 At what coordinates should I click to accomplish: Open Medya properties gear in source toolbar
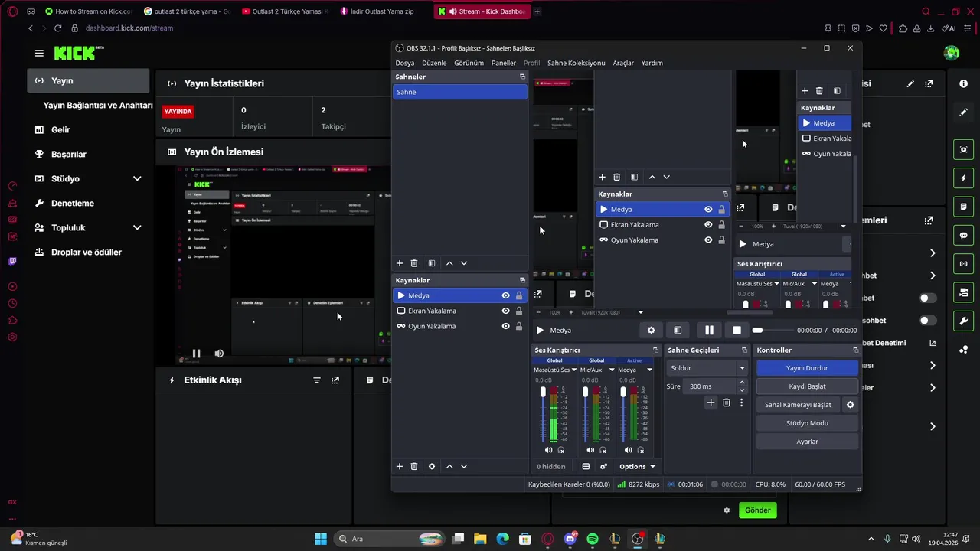coord(652,331)
